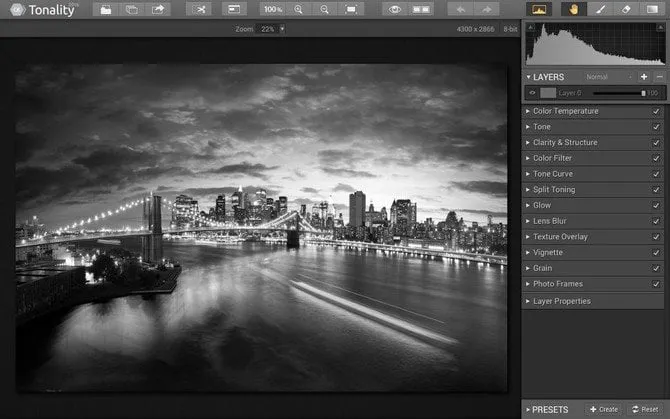670x419 pixels.
Task: Select the brush tool
Action: pyautogui.click(x=600, y=9)
